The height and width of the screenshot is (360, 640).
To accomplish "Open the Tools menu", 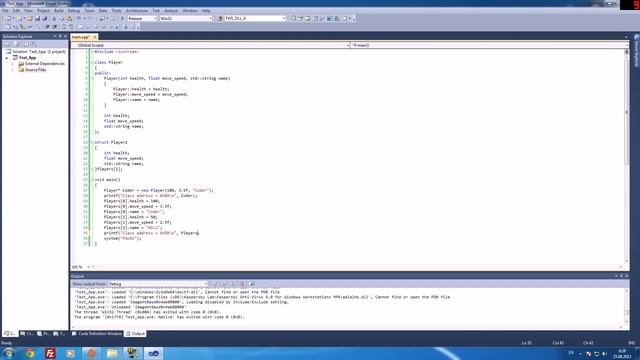I will [117, 11].
